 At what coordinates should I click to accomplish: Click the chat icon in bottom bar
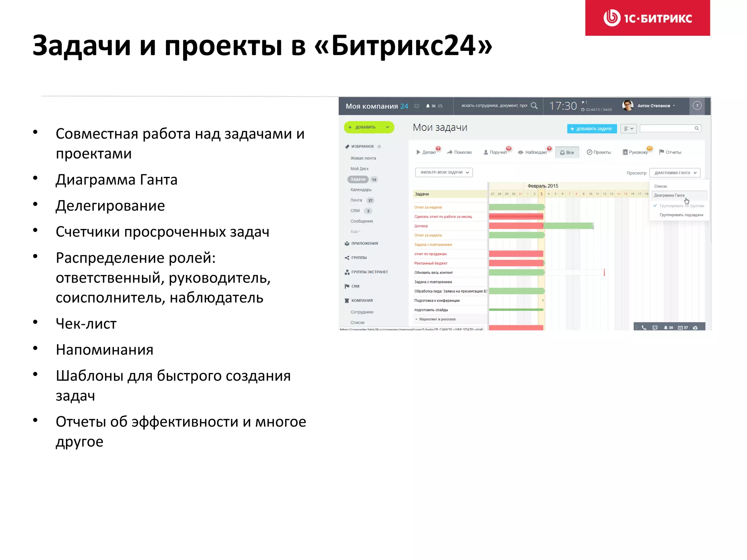click(655, 327)
